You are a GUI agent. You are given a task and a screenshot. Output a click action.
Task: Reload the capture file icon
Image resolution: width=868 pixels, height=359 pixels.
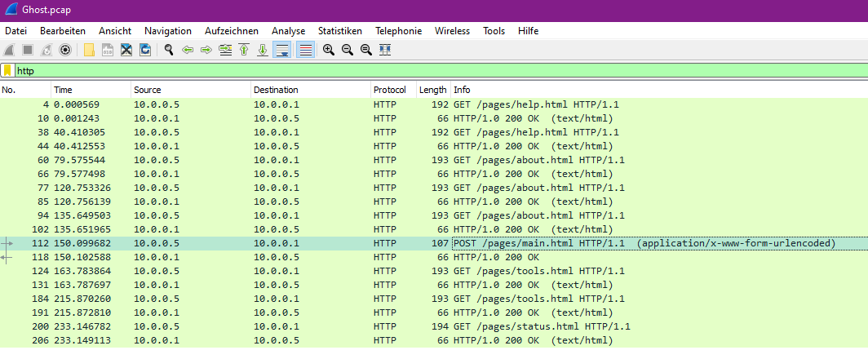tap(145, 50)
